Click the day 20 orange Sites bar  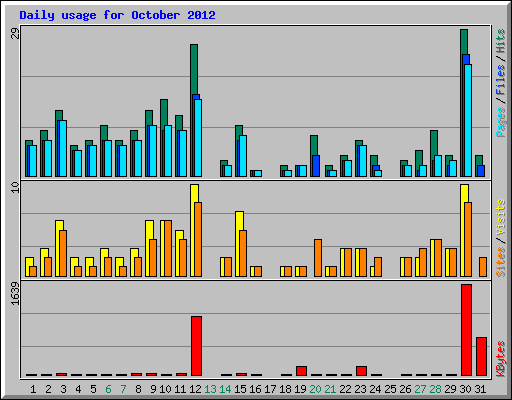coord(318,258)
